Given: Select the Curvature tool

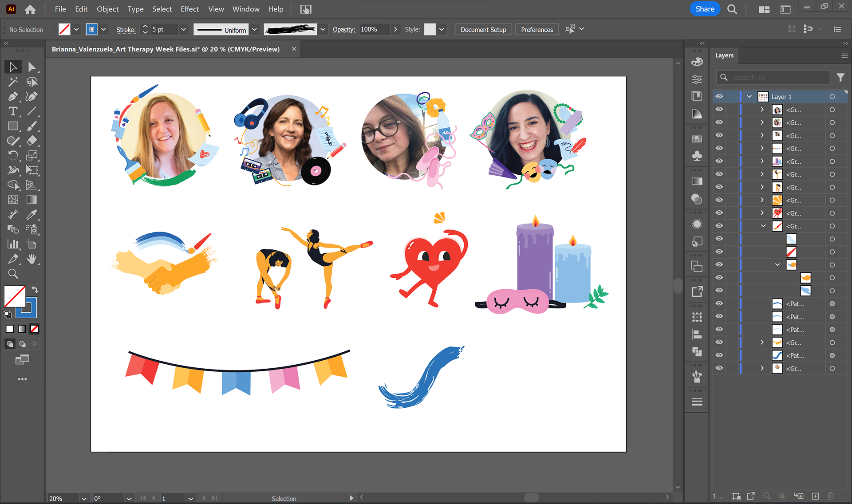Looking at the screenshot, I should pyautogui.click(x=32, y=96).
